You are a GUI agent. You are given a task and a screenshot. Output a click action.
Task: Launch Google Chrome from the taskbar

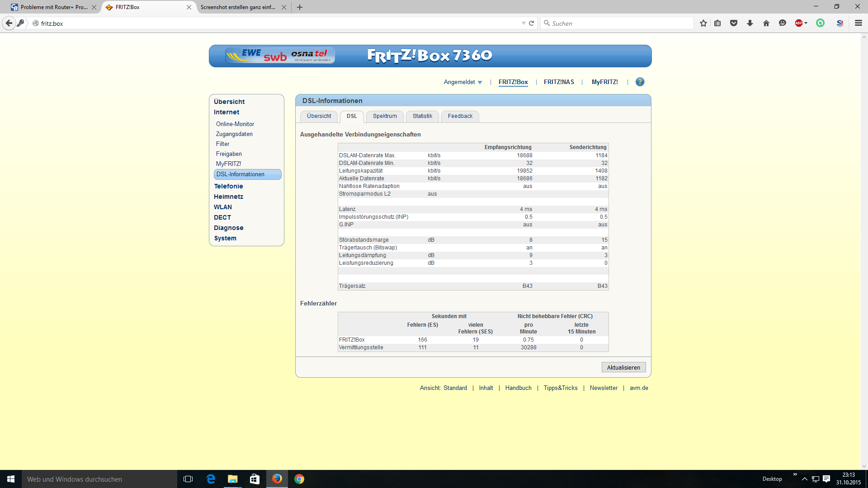coord(299,479)
